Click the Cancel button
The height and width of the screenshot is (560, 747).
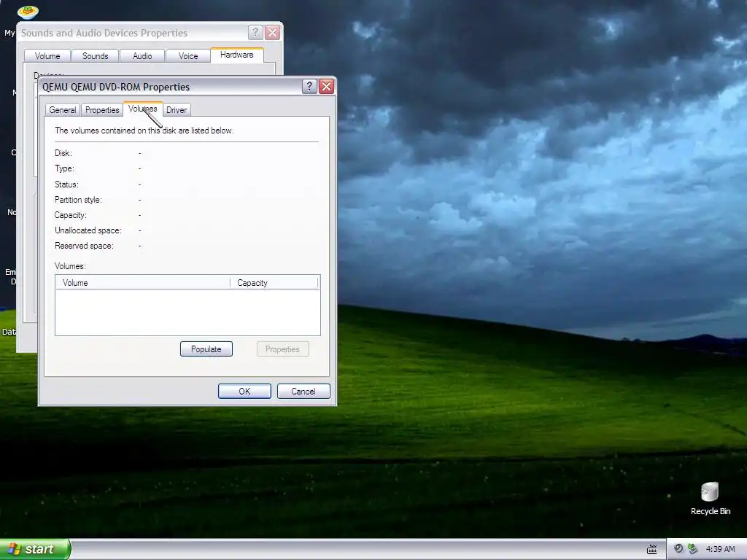pos(303,392)
